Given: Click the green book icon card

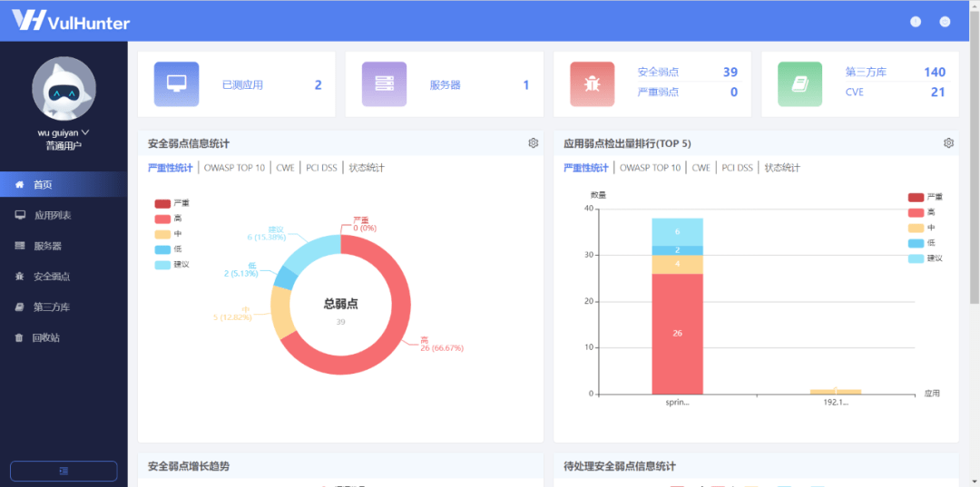Looking at the screenshot, I should (x=800, y=84).
